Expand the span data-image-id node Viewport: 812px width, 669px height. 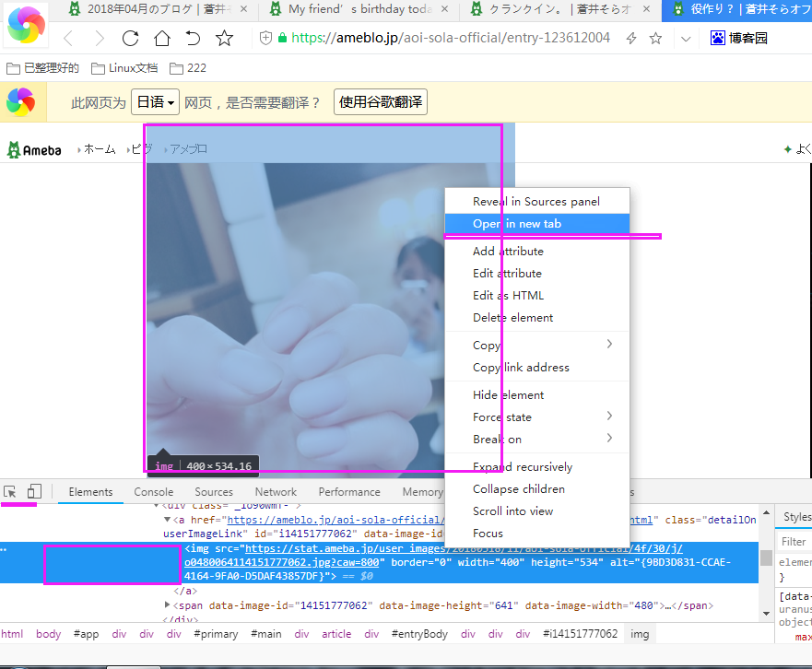click(167, 604)
